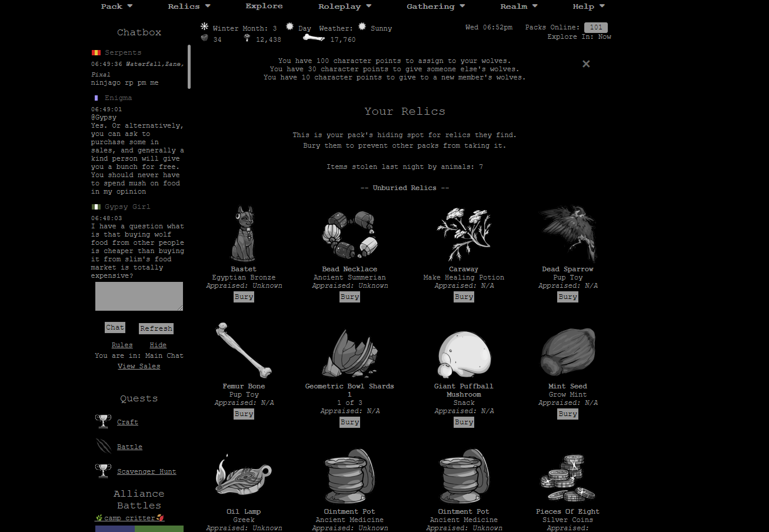Bury the Femur Bone
Screen dimensions: 769x532
244,414
